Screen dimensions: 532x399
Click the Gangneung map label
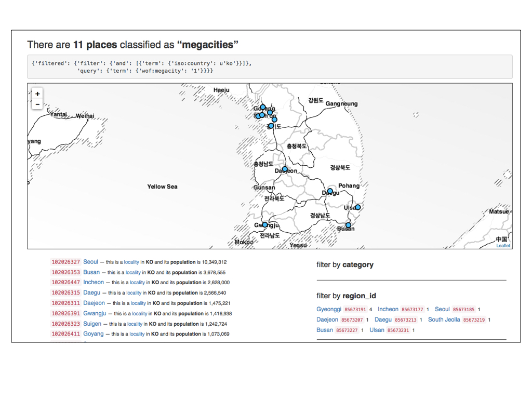[341, 103]
